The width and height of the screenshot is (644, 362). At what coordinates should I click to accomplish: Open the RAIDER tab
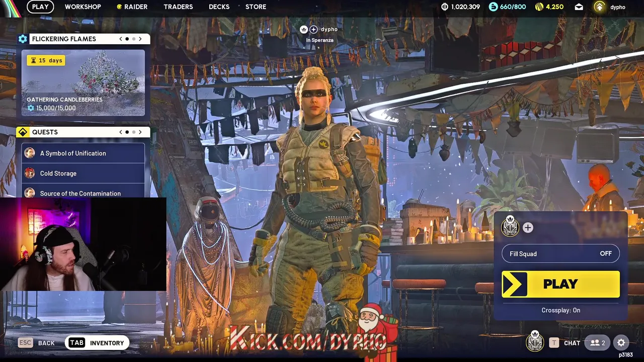coord(132,7)
